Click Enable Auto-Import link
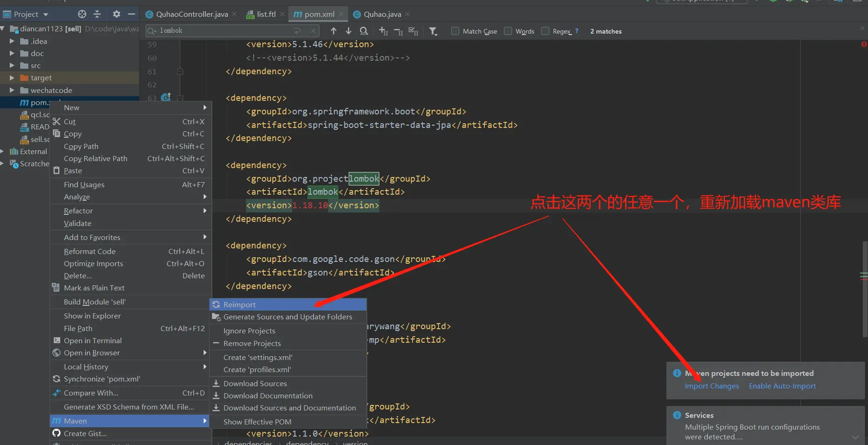The height and width of the screenshot is (445, 868). point(782,386)
